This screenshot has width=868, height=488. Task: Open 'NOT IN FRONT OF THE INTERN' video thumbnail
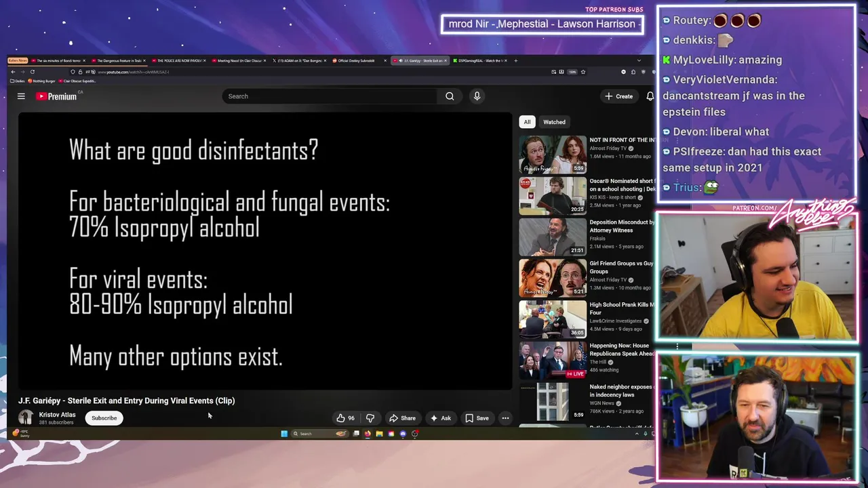pyautogui.click(x=553, y=155)
